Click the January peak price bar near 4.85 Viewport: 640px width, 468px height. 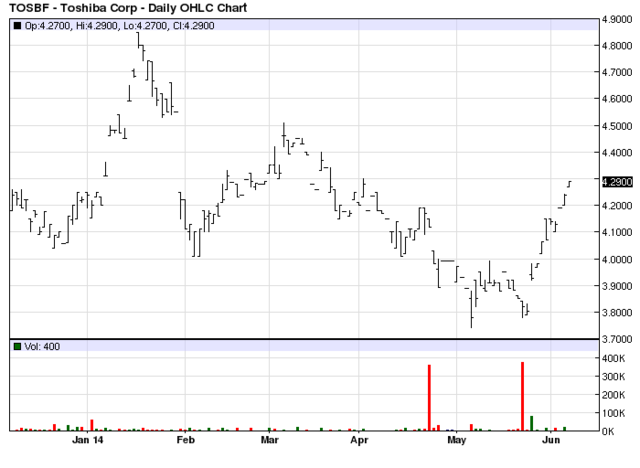[138, 40]
